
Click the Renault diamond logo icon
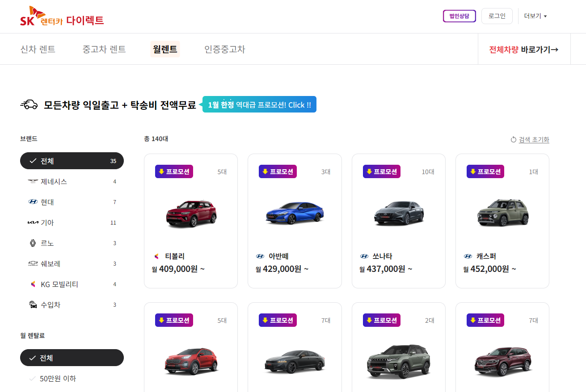tap(33, 243)
